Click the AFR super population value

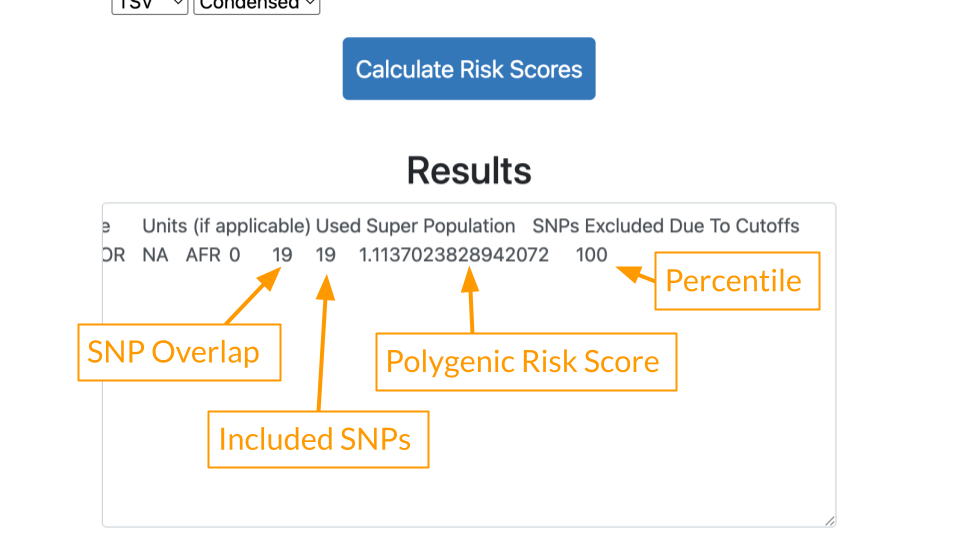203,255
